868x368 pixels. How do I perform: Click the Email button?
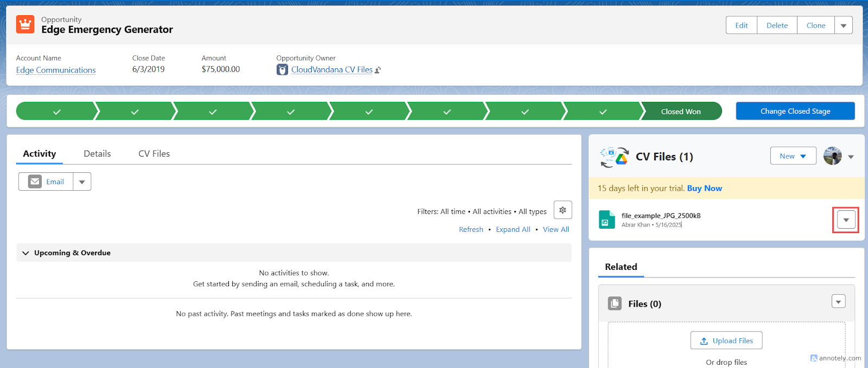pos(46,182)
